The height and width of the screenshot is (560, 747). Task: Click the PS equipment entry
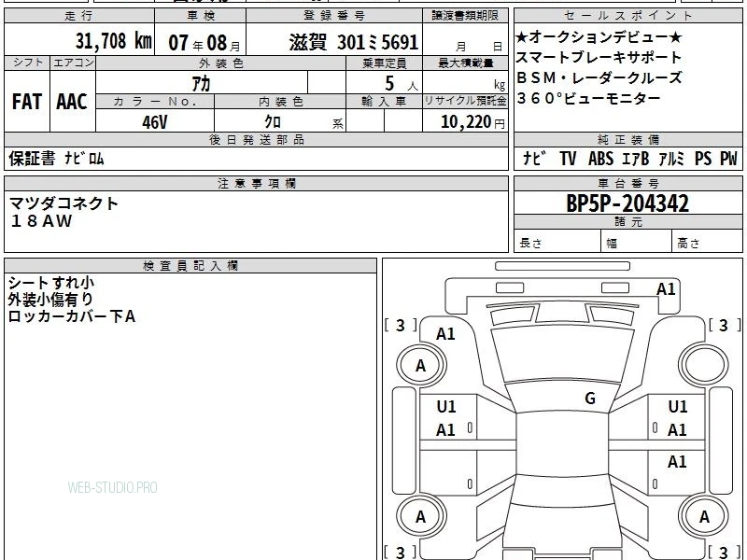[x=703, y=159]
